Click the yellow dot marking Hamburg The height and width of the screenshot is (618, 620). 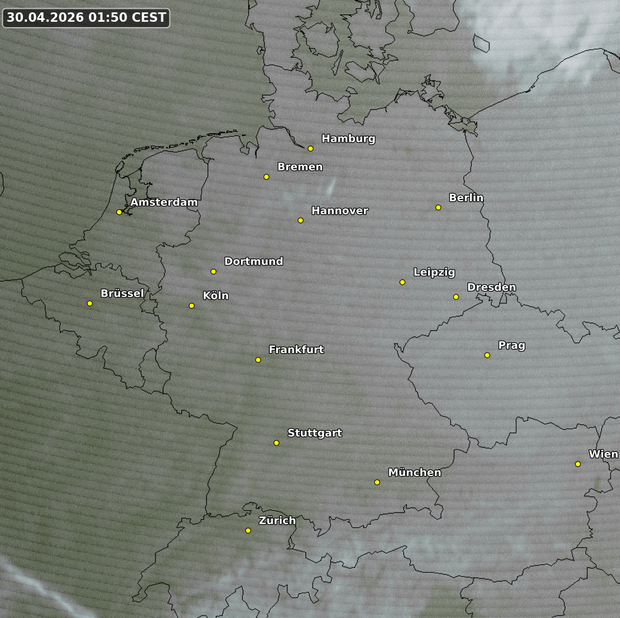(x=311, y=148)
